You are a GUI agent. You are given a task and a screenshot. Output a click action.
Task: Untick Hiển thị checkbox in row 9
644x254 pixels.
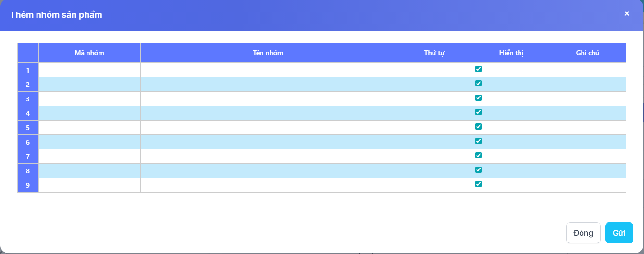pos(478,184)
